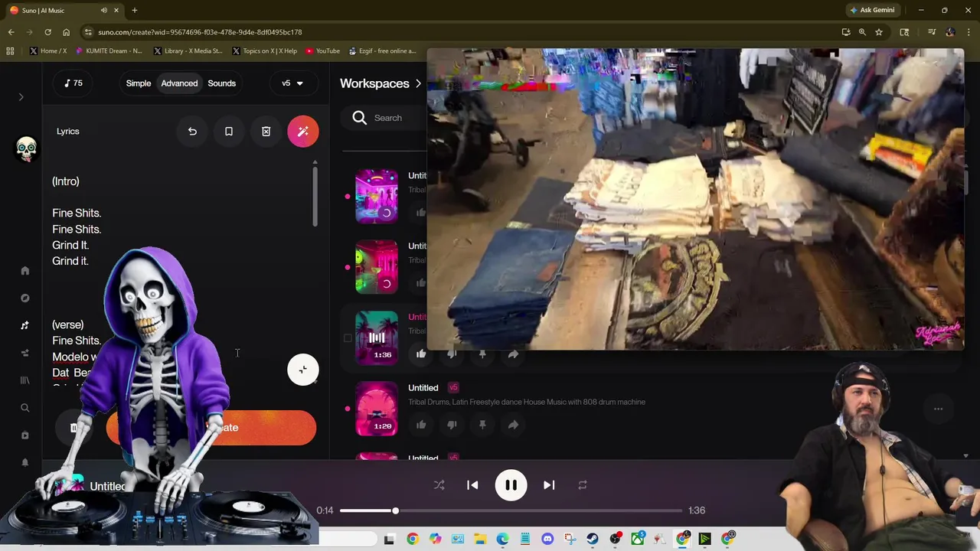Open the YouTube bookmark
Viewport: 980px width, 551px height.
tap(322, 51)
